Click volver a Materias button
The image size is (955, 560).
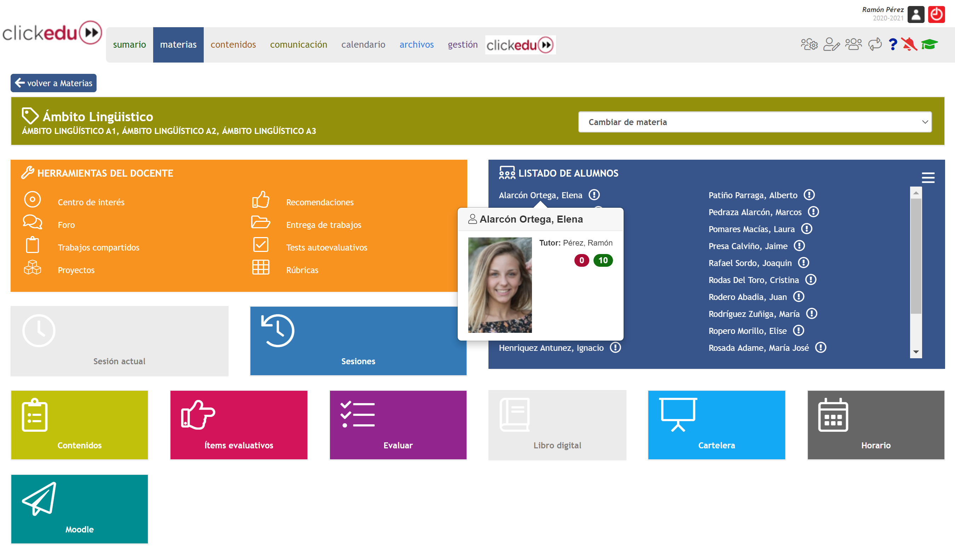point(53,83)
